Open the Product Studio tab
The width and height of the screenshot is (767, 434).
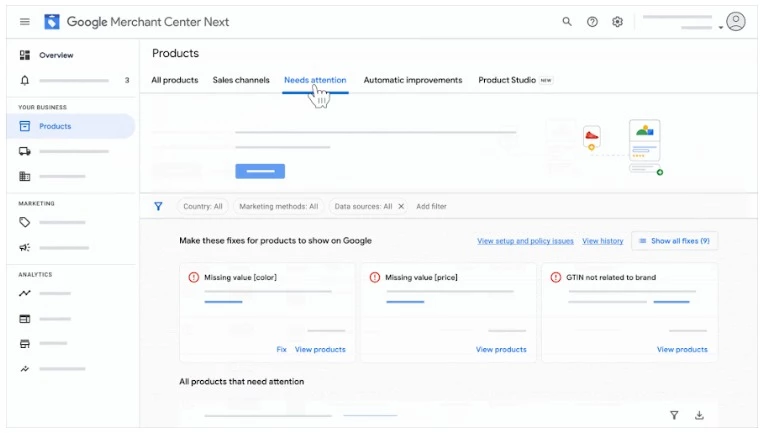[x=507, y=80]
